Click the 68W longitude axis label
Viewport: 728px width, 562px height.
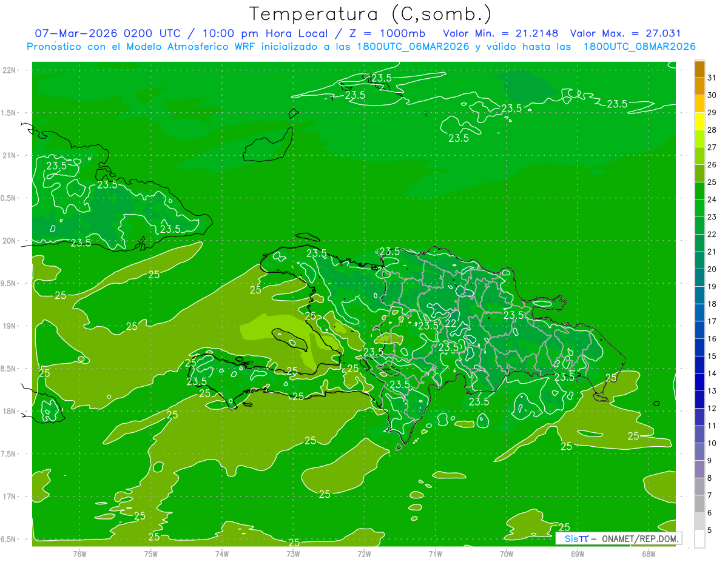click(x=649, y=554)
